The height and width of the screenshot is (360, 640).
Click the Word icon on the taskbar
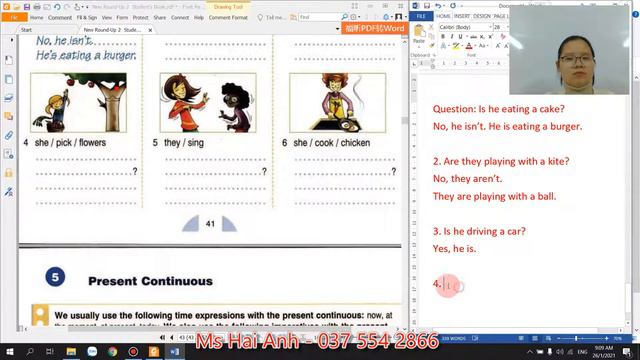pyautogui.click(x=175, y=351)
